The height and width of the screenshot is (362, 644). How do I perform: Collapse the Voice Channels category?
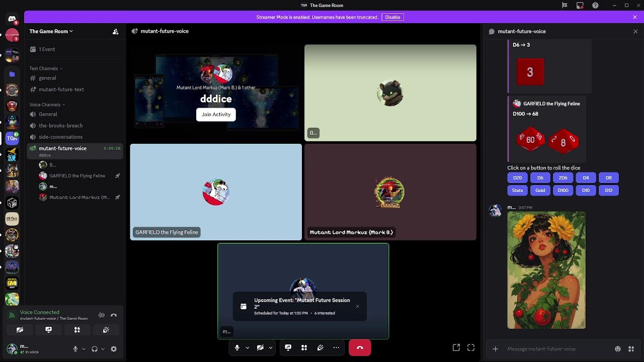47,105
